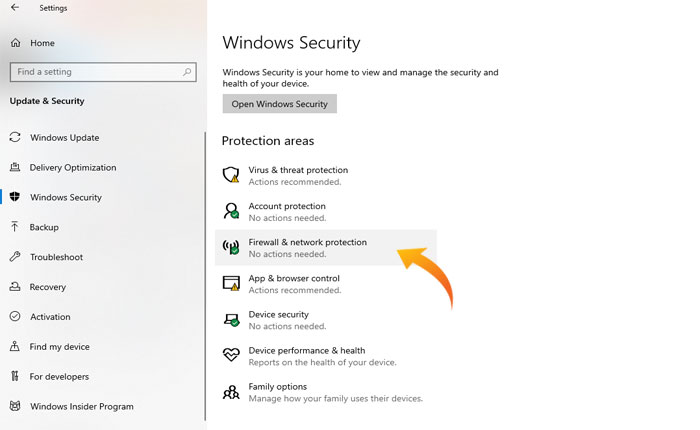Image resolution: width=700 pixels, height=430 pixels.
Task: Open Windows Update from the sidebar
Action: click(64, 137)
